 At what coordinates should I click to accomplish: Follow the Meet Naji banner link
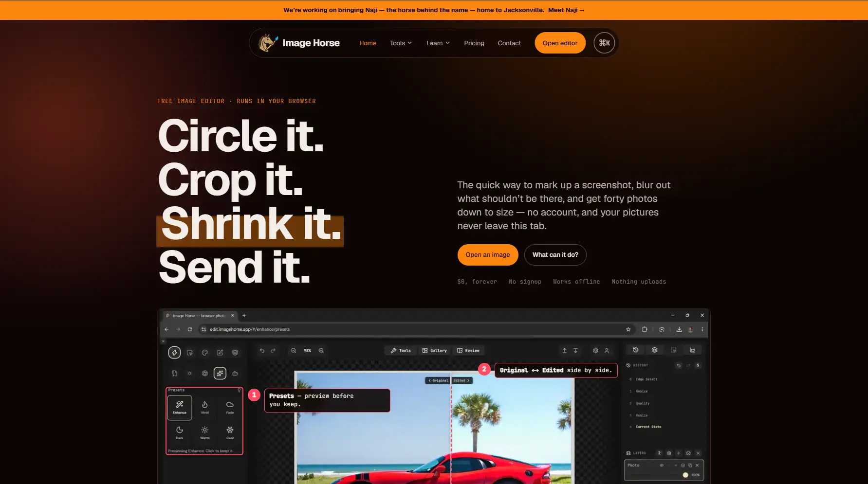(x=566, y=10)
